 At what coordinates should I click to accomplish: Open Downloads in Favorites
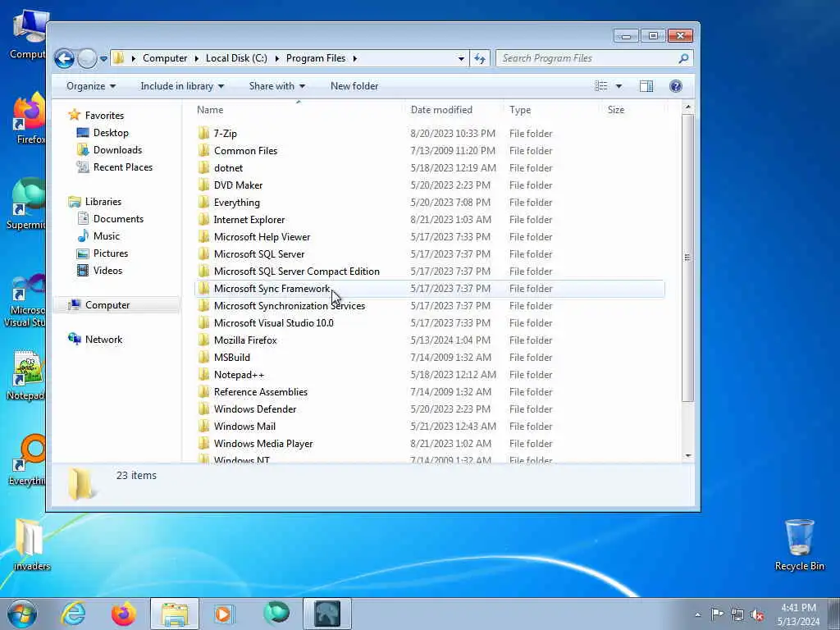click(117, 150)
